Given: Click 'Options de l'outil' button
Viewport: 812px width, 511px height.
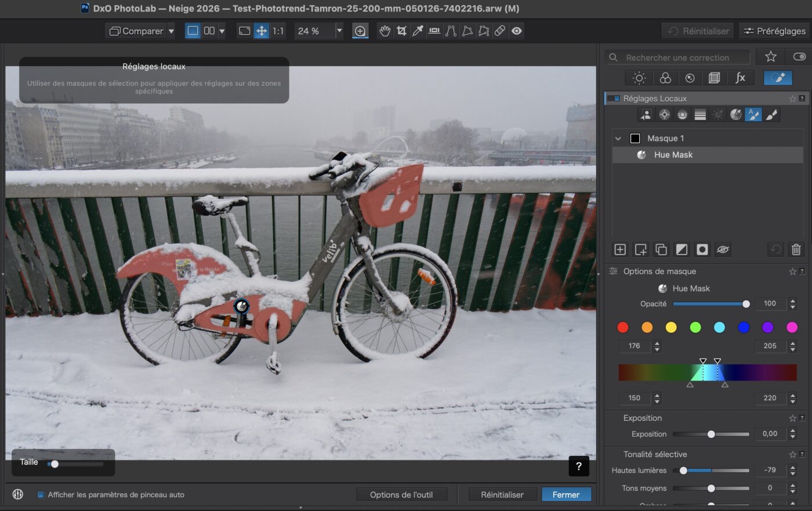Looking at the screenshot, I should (402, 494).
